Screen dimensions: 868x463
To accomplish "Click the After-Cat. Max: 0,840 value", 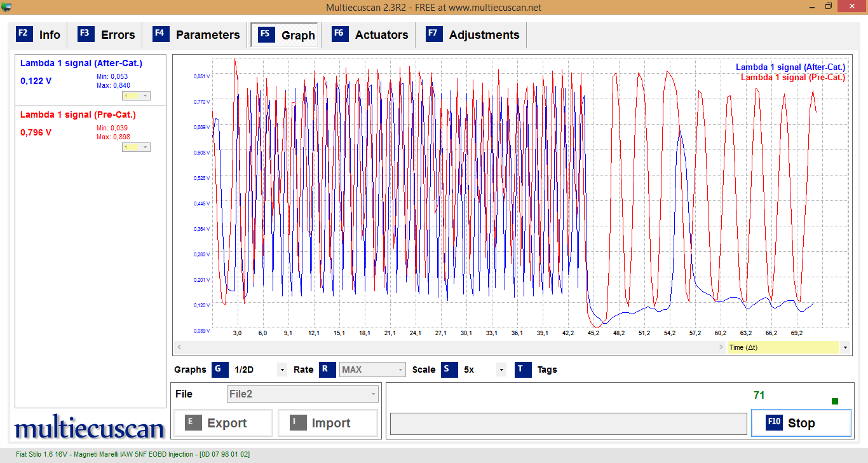I will [113, 85].
